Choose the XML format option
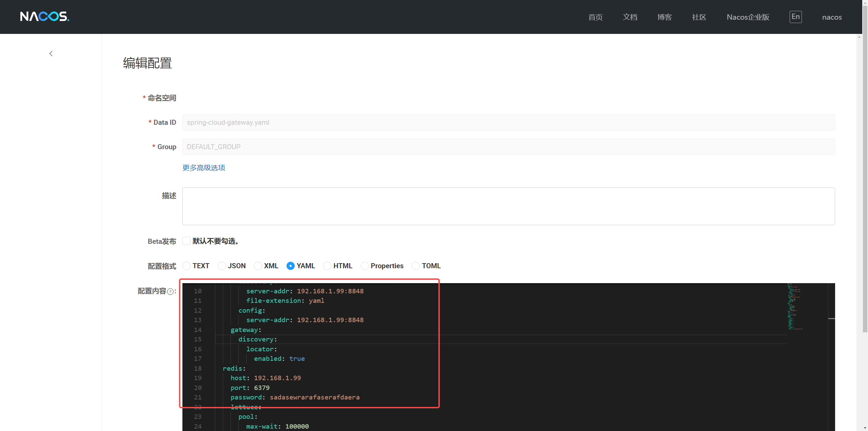 (258, 266)
